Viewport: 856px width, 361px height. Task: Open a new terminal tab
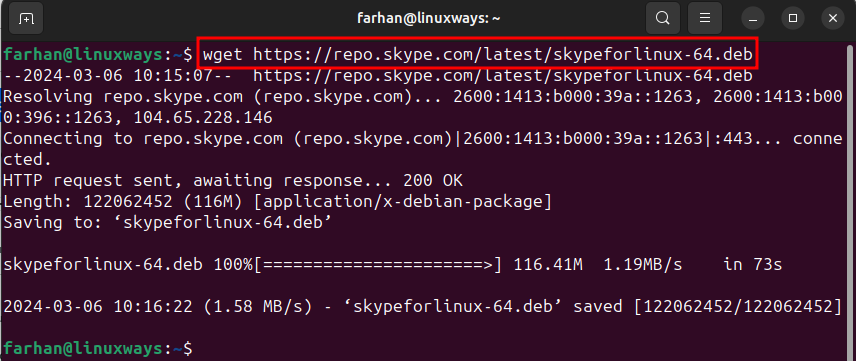click(25, 19)
